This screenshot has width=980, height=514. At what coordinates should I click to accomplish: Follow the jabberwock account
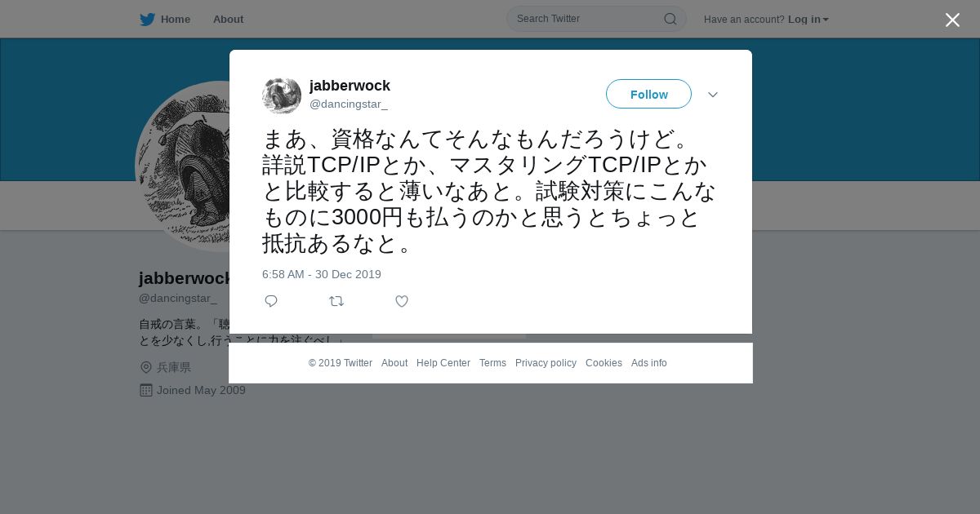point(648,94)
